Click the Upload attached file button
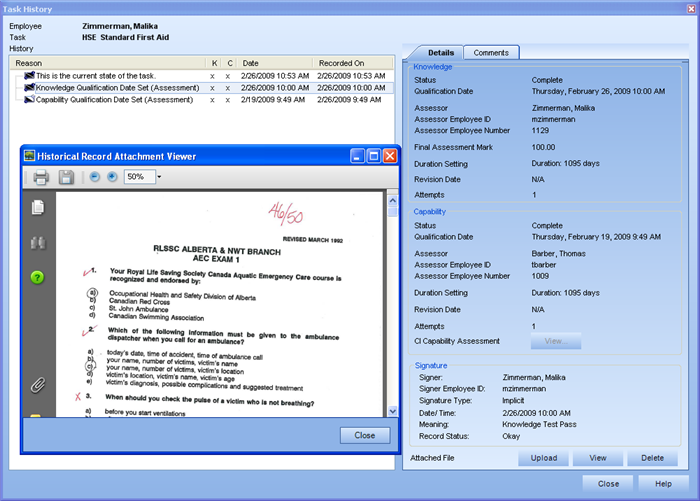The image size is (700, 501). coord(543,458)
